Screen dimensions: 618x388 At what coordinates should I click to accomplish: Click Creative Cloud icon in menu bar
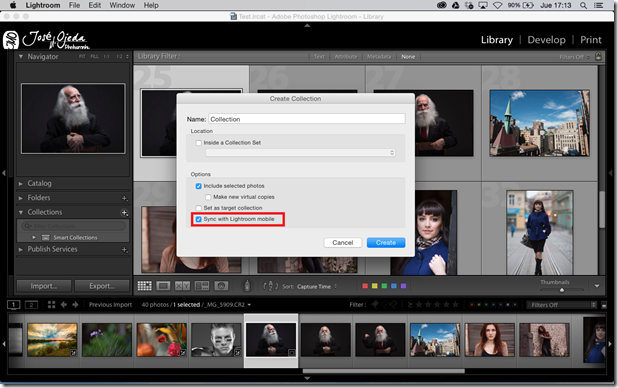coord(441,5)
